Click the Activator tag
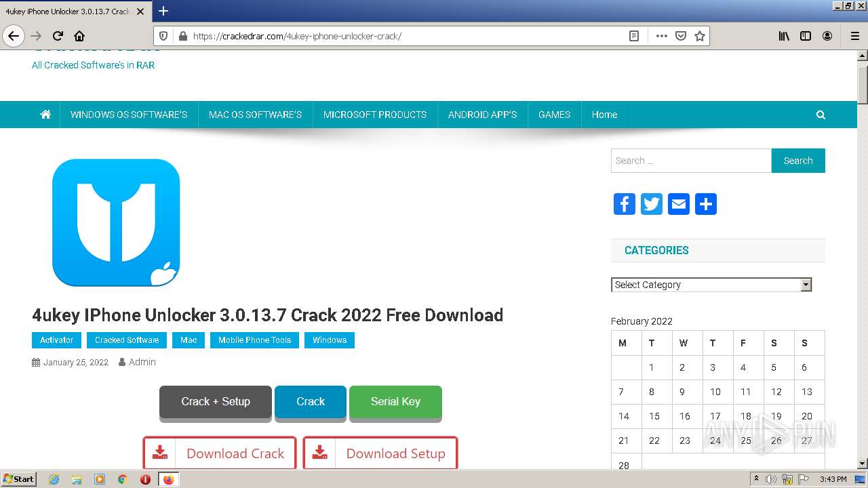 click(57, 340)
